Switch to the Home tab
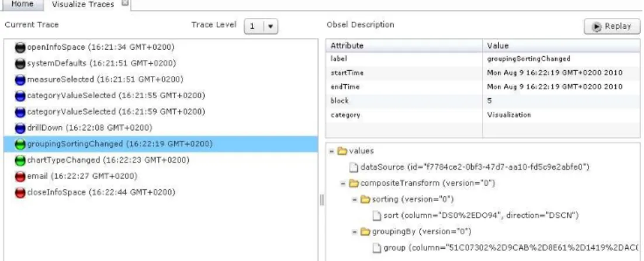The image size is (644, 261). coord(22,4)
